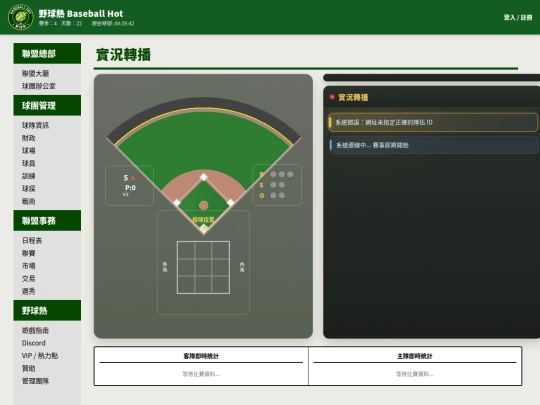Screen dimensions: 540x405
Task: Click the red live indicator dot
Action: click(332, 97)
